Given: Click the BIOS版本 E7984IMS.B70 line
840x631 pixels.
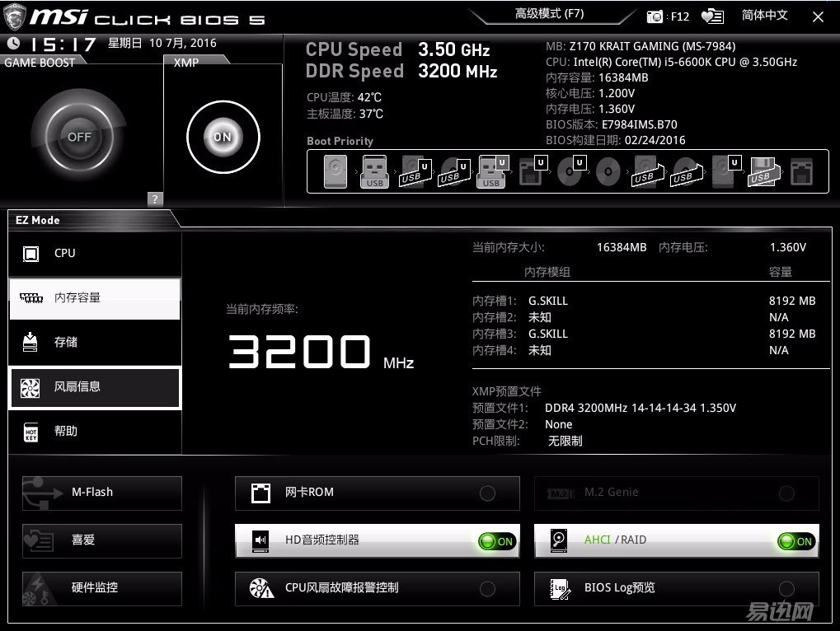Looking at the screenshot, I should tap(612, 124).
